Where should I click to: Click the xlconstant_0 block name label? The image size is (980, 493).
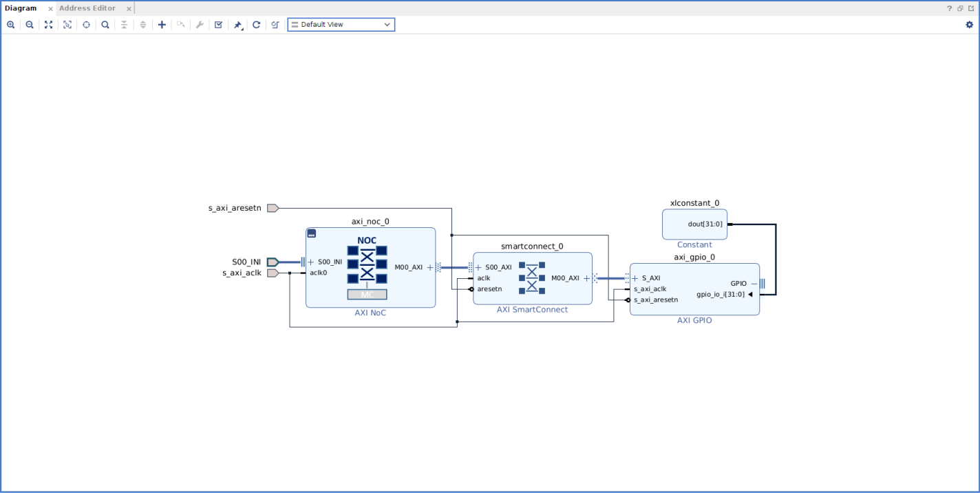694,204
